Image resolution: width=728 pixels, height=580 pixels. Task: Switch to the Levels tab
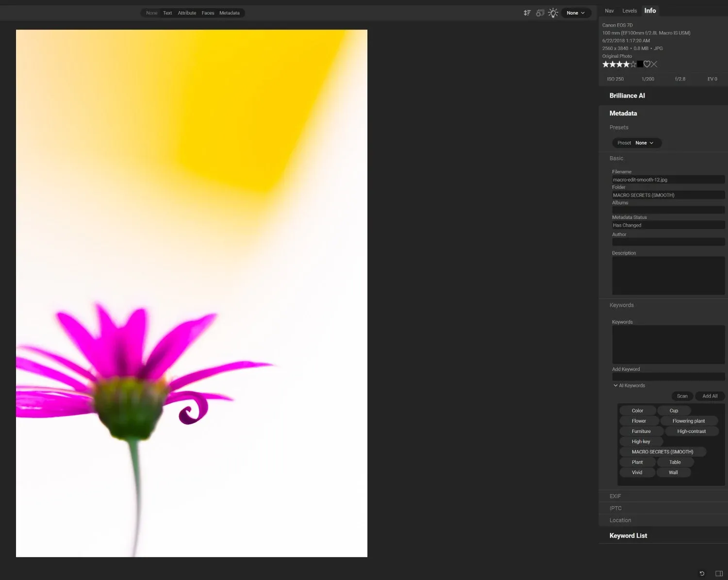[x=629, y=11]
